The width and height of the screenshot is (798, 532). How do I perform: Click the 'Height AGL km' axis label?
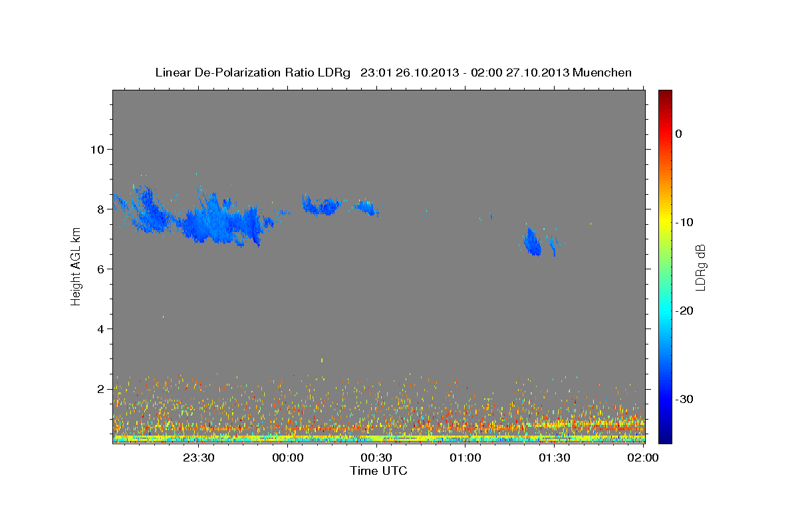click(x=76, y=267)
